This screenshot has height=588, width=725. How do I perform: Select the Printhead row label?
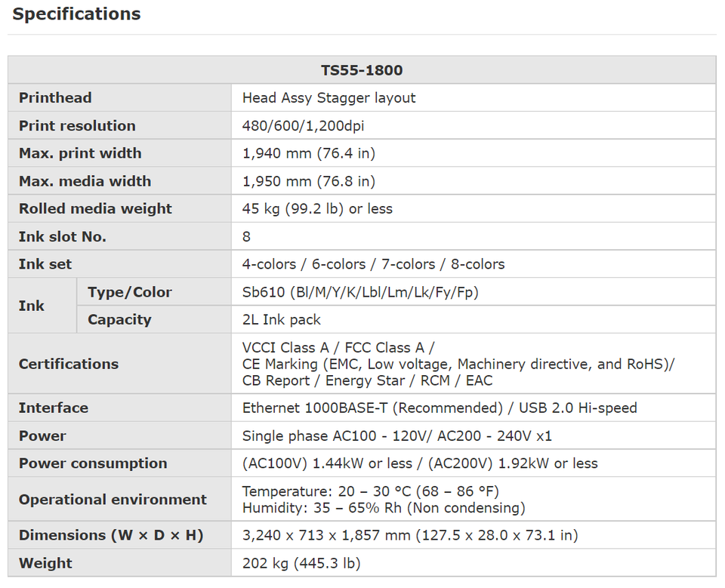[55, 98]
